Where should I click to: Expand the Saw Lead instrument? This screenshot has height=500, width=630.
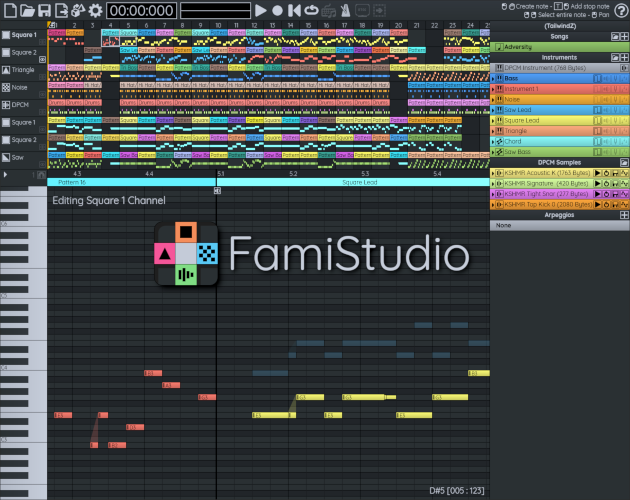[493, 110]
